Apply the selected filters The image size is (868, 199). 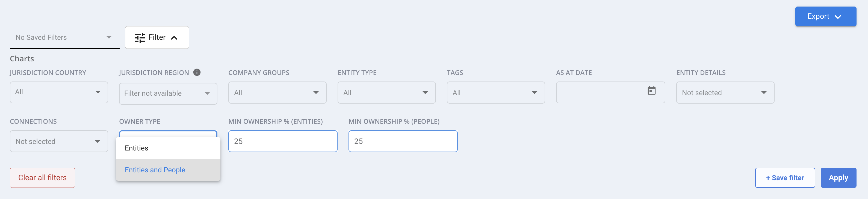(838, 177)
